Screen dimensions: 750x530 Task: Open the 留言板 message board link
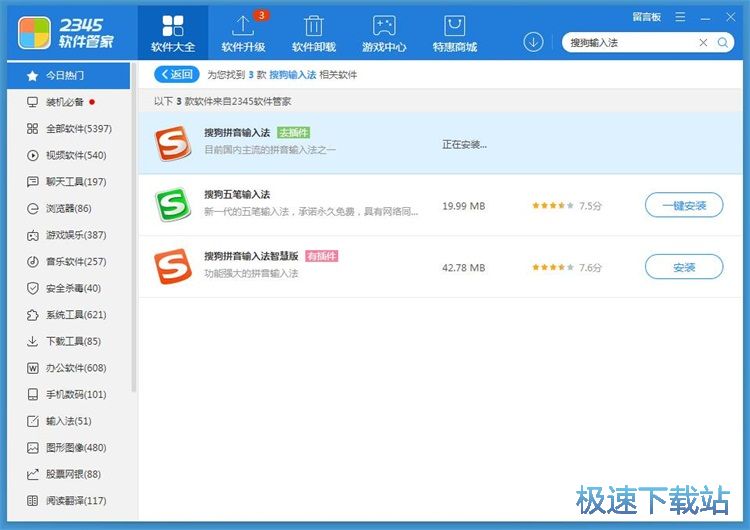point(647,17)
